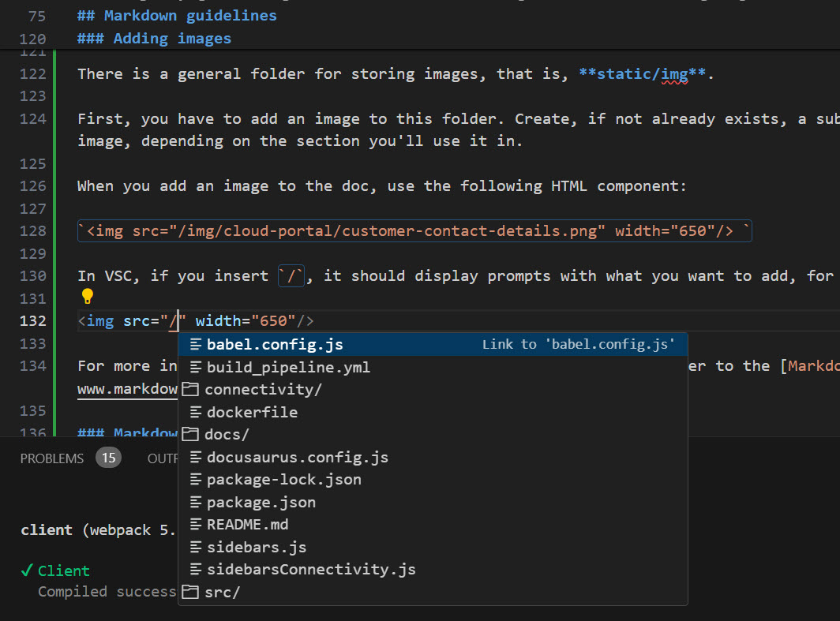Choose sidebarsConnectivity.js from the suggestions
Image resolution: width=840 pixels, height=621 pixels.
(x=433, y=570)
